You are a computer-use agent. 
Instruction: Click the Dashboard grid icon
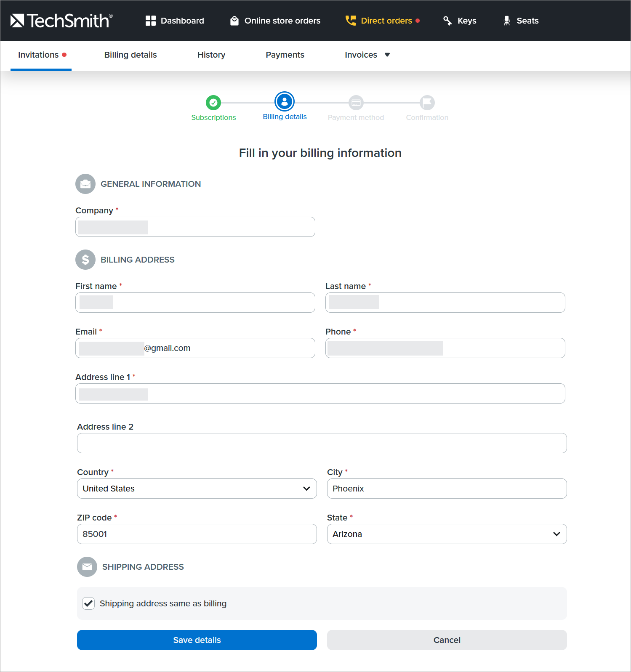click(x=151, y=21)
